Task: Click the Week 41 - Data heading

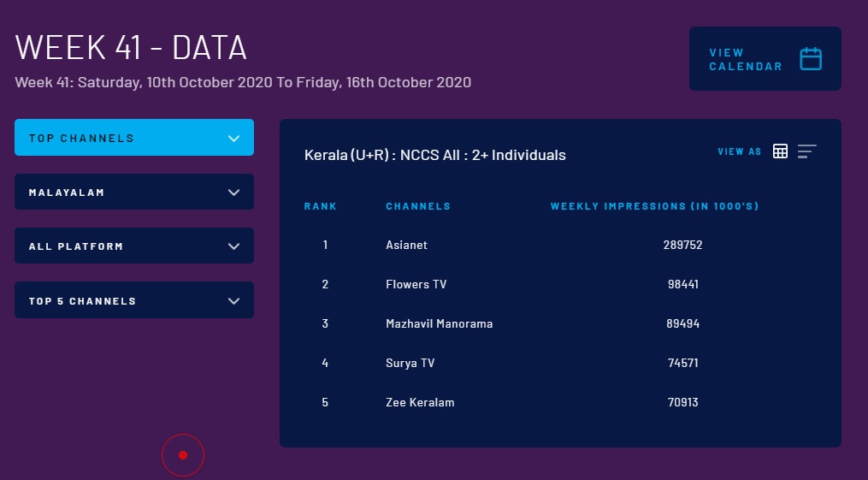Action: point(131,47)
